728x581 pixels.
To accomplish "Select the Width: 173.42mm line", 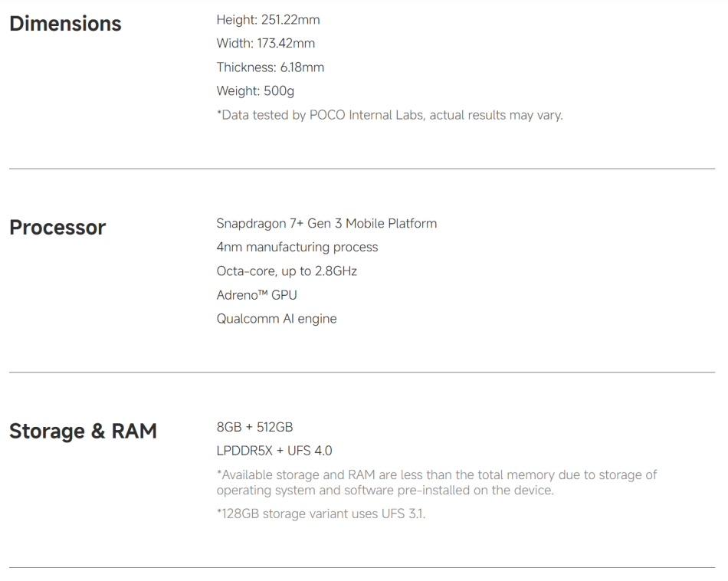I will point(266,44).
